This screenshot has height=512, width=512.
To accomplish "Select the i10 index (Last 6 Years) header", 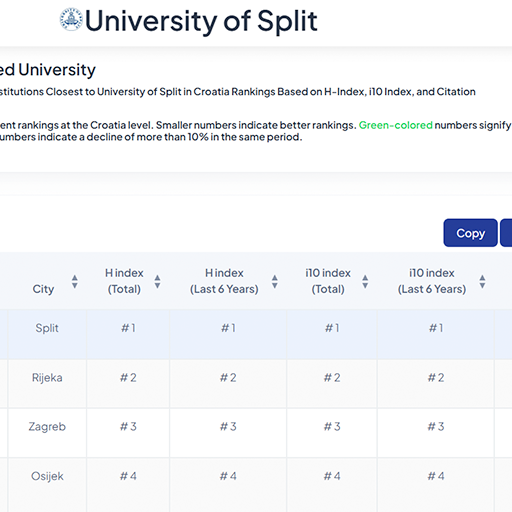I will [432, 281].
